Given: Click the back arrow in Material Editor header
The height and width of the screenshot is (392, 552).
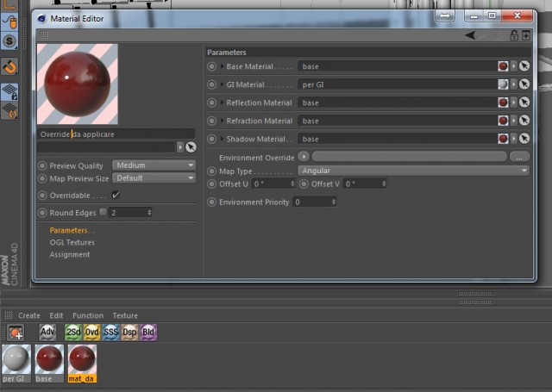Looking at the screenshot, I should [470, 35].
